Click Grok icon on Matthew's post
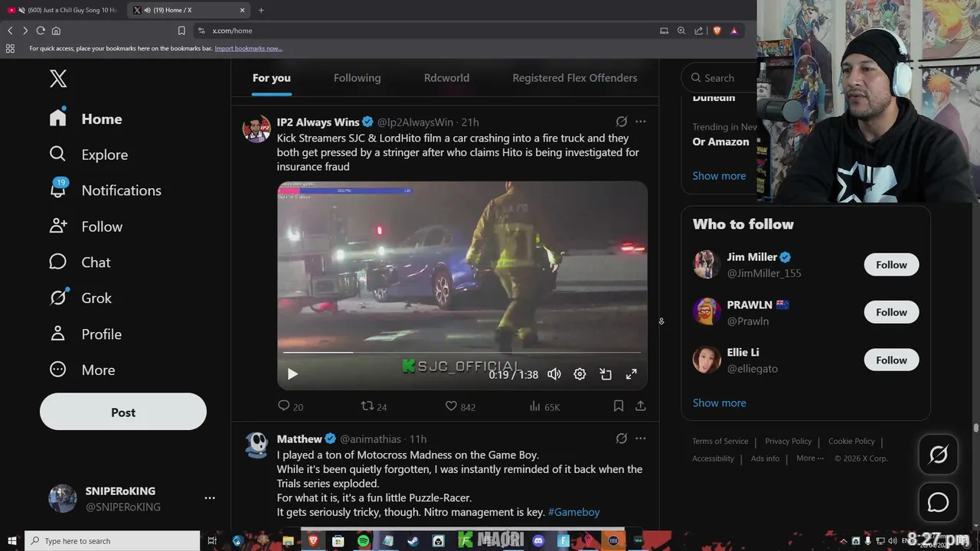 [x=622, y=439]
